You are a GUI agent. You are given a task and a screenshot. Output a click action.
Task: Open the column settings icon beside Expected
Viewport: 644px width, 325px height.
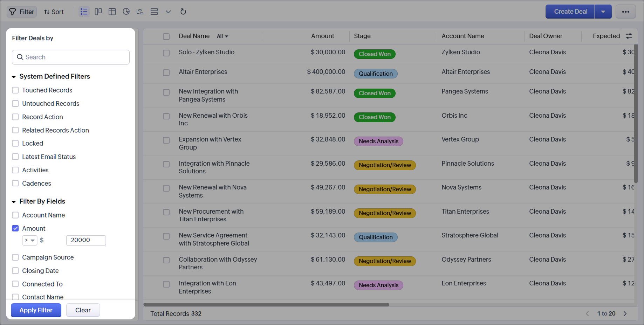click(x=629, y=36)
